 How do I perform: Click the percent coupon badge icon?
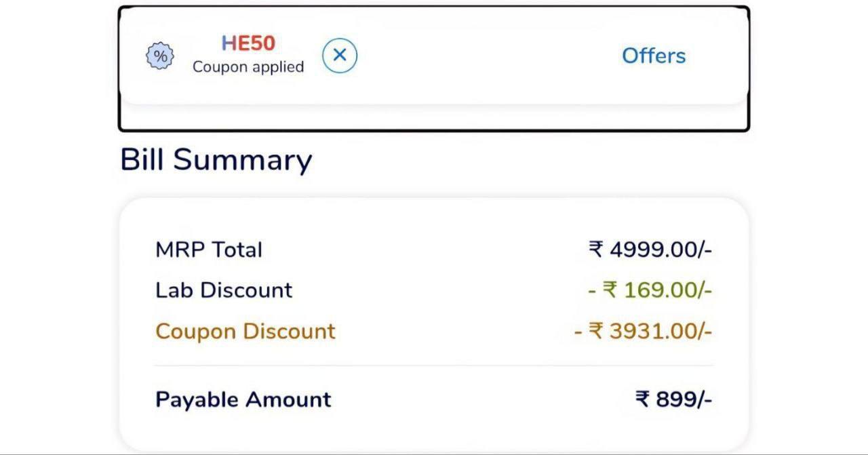point(160,56)
